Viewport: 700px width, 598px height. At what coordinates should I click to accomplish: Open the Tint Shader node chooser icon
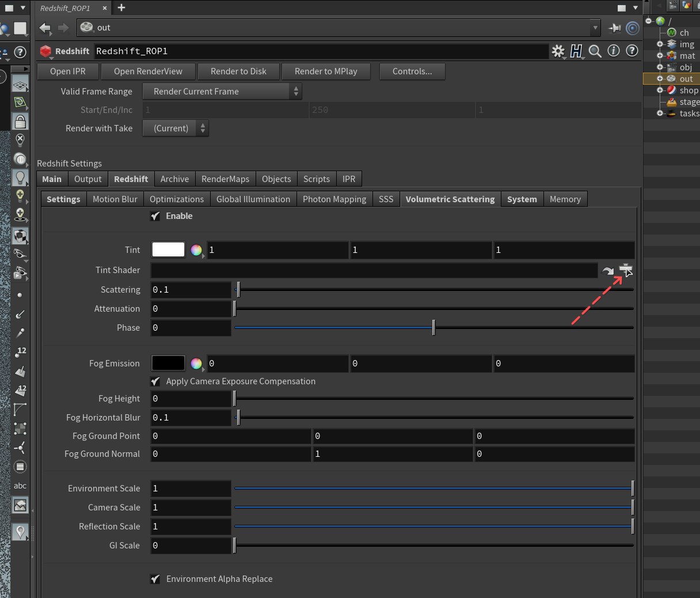point(626,270)
